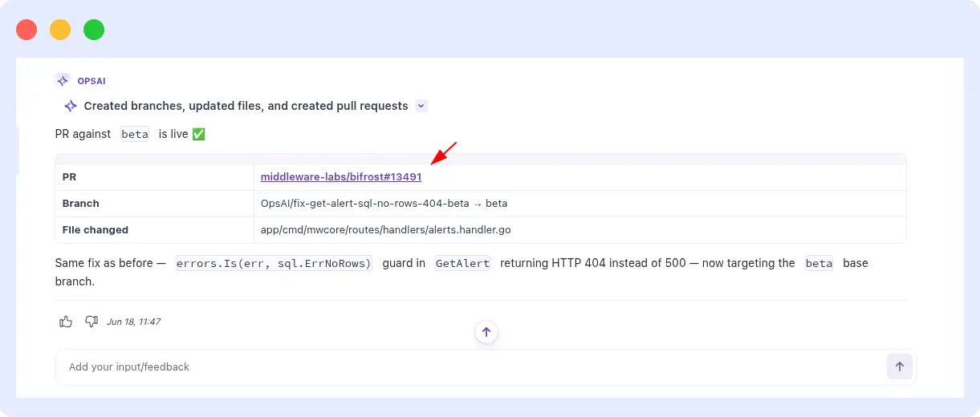This screenshot has width=980, height=417.
Task: Expand the Created branches steps chevron
Action: tap(421, 106)
